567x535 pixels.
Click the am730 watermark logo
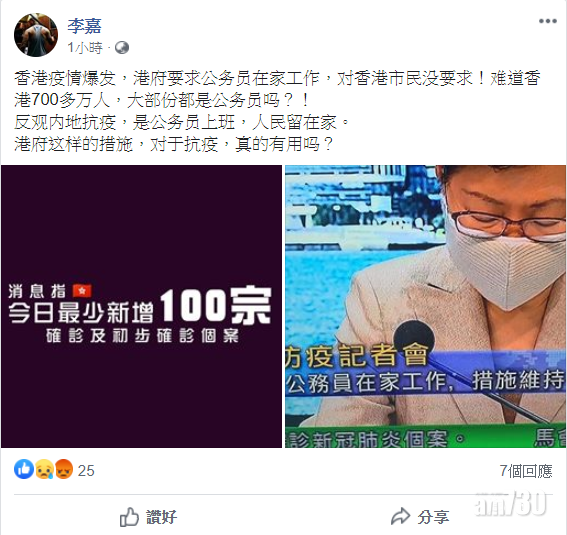click(511, 502)
